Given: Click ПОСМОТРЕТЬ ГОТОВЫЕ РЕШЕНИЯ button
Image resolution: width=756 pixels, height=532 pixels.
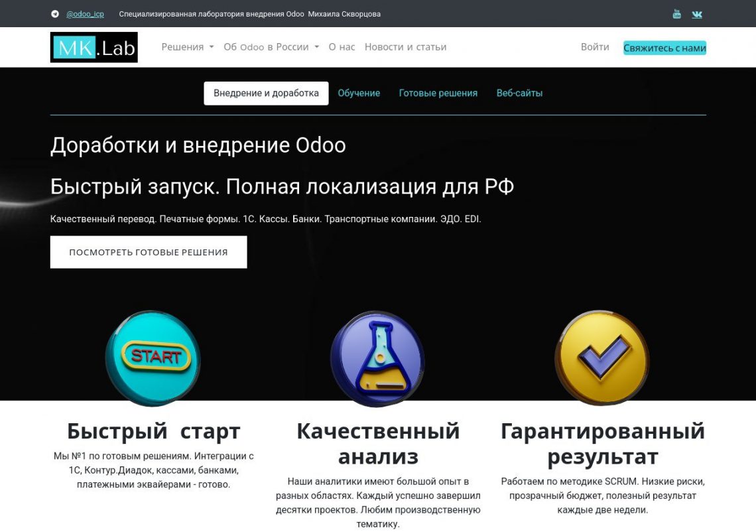Looking at the screenshot, I should [149, 252].
